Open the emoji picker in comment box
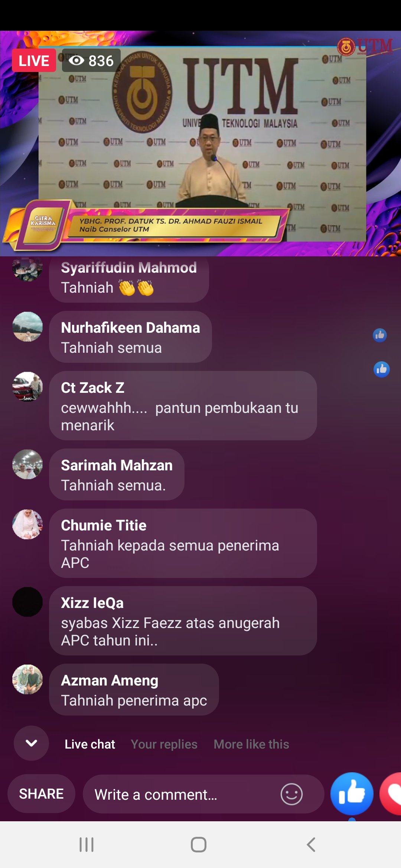Image resolution: width=401 pixels, height=868 pixels. point(291,794)
